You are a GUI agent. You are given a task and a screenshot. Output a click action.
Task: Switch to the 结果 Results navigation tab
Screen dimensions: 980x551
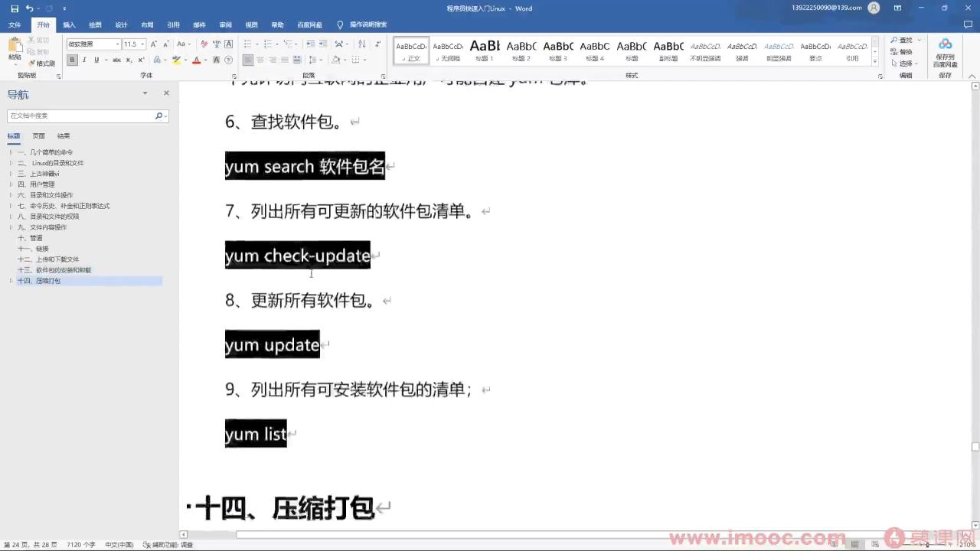[x=64, y=135]
